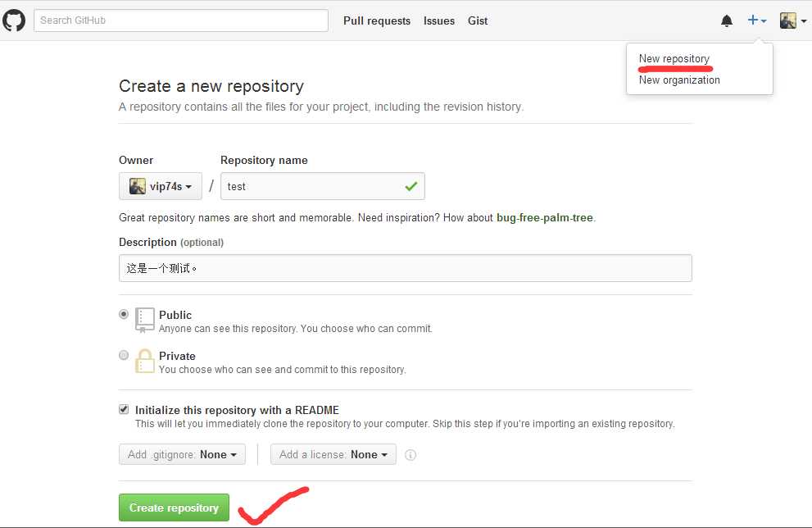Click the Private option label
The width and height of the screenshot is (812, 528).
[x=177, y=356]
